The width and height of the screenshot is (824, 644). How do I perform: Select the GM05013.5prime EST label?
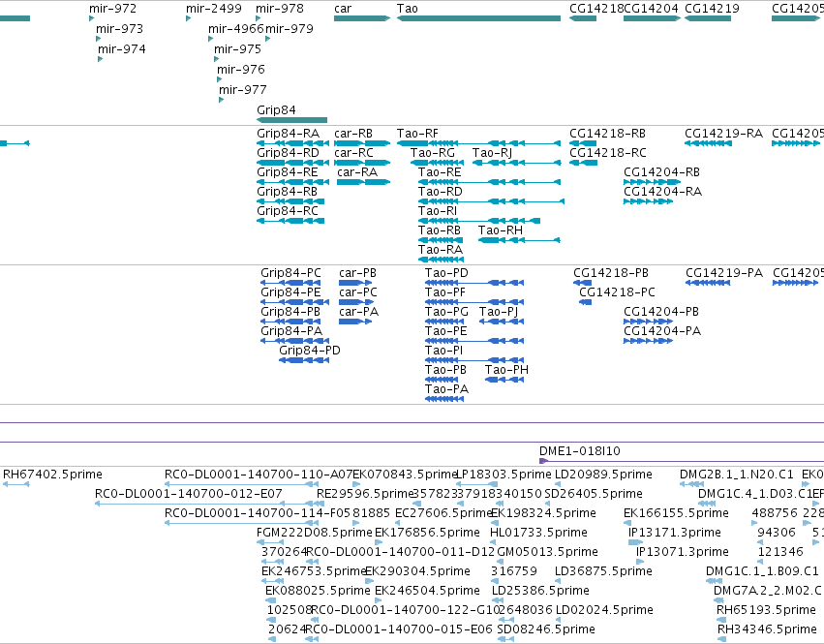(547, 551)
